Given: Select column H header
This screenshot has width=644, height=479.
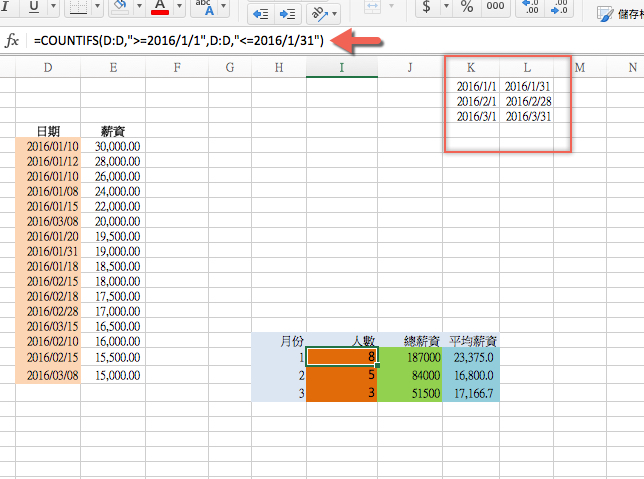Looking at the screenshot, I should pyautogui.click(x=279, y=67).
